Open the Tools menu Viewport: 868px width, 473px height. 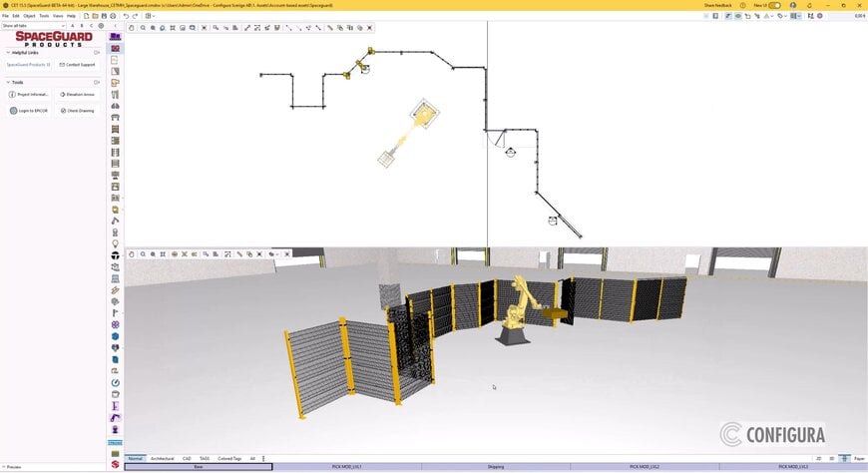tap(44, 16)
